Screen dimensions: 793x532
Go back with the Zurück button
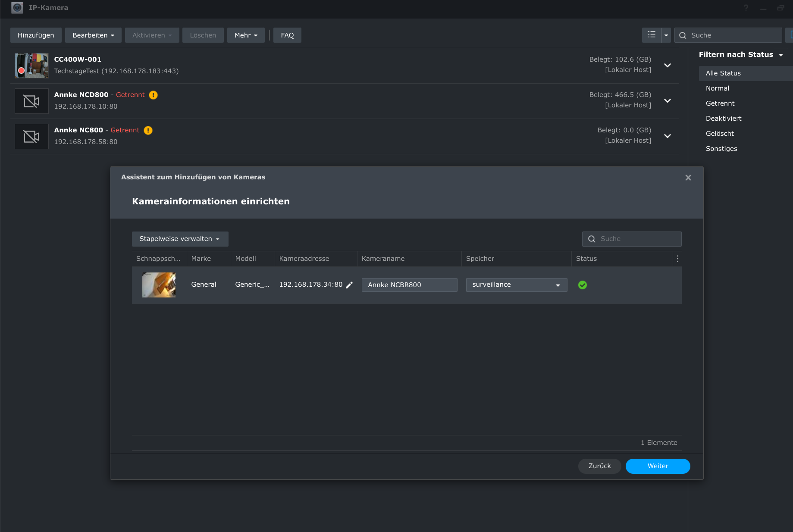(599, 466)
